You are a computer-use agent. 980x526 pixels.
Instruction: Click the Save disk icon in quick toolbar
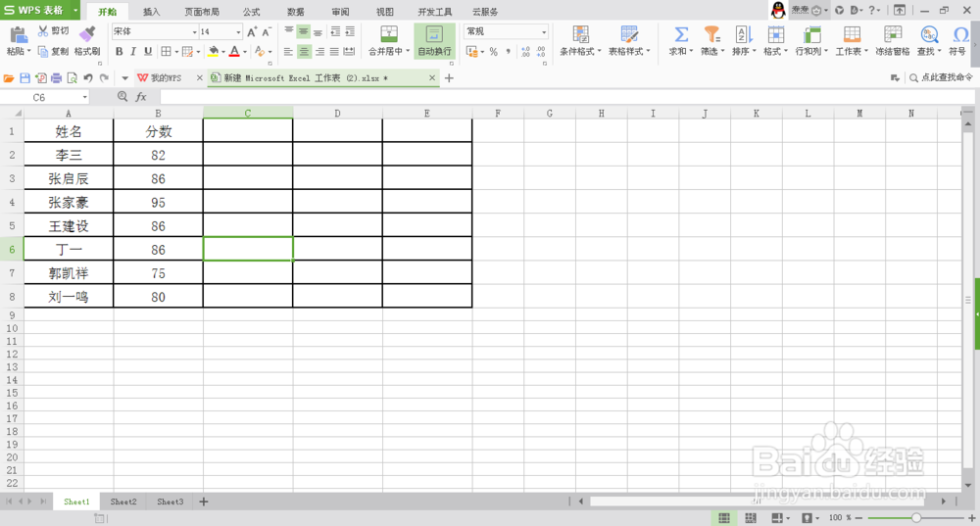[x=25, y=78]
